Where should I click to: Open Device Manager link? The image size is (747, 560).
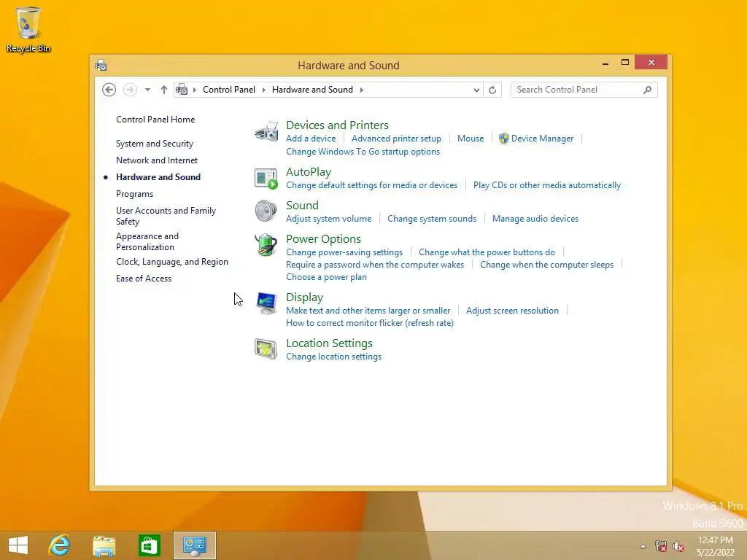tap(542, 139)
